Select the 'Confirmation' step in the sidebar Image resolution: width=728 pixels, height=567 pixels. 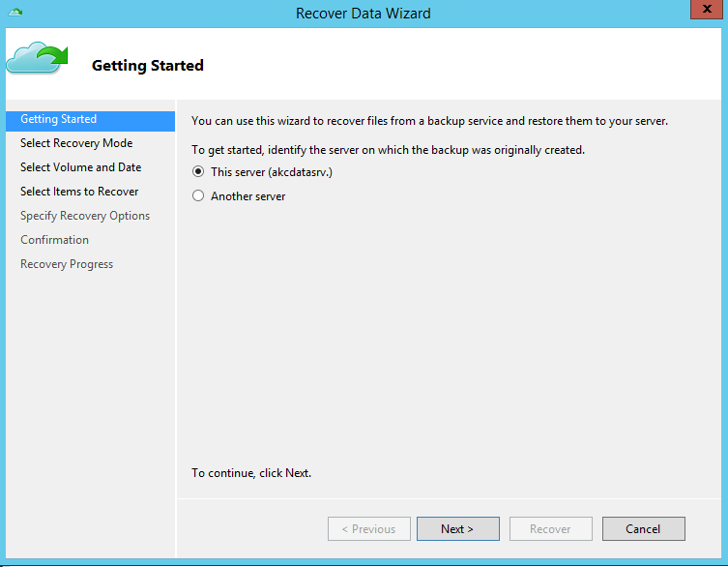click(x=54, y=240)
